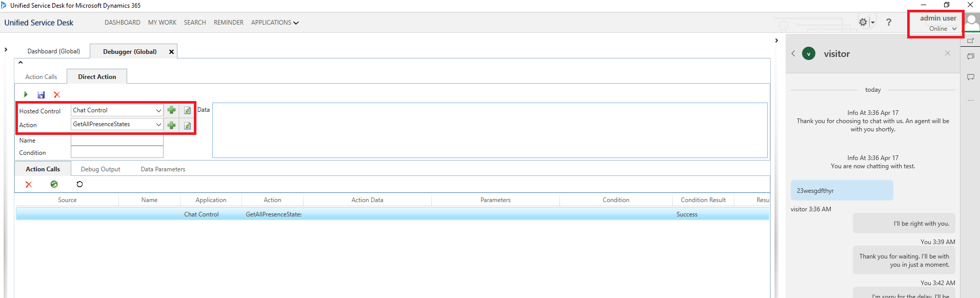Click the visitor avatar circle
This screenshot has width=980, height=298.
click(x=809, y=53)
